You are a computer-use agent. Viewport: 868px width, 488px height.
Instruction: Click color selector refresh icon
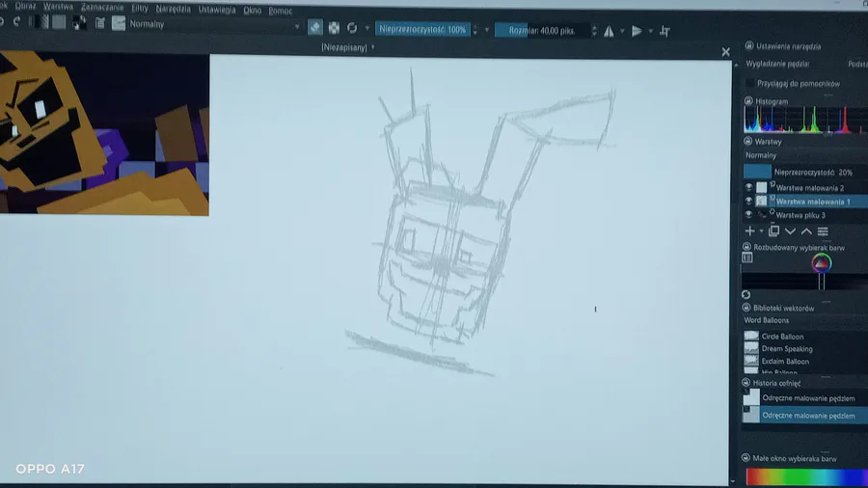(746, 294)
